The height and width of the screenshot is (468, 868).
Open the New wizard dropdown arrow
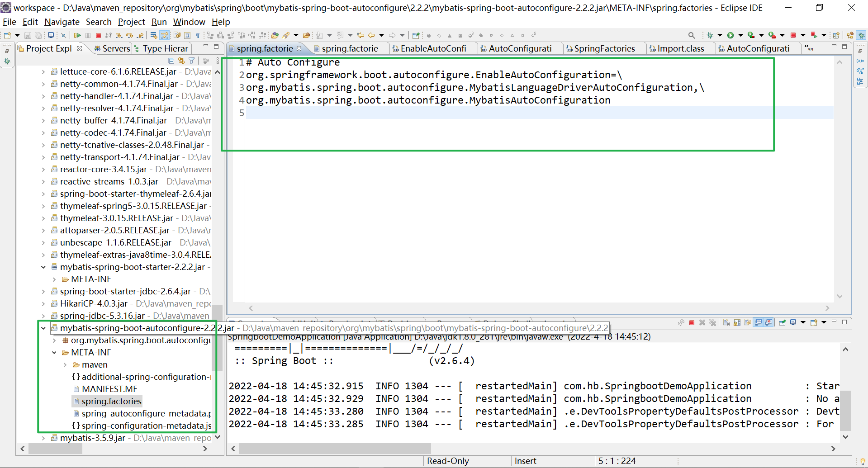tap(17, 35)
